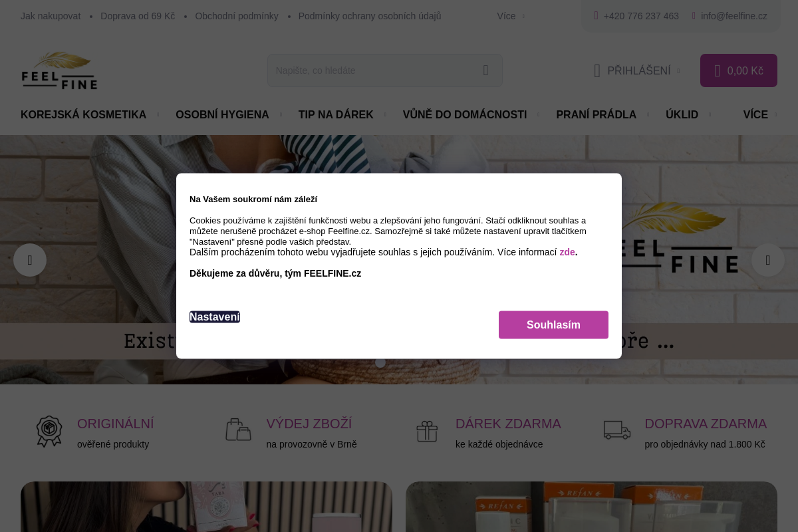The height and width of the screenshot is (532, 798).
Task: Go to previous carousel slide arrow
Action: click(x=30, y=260)
